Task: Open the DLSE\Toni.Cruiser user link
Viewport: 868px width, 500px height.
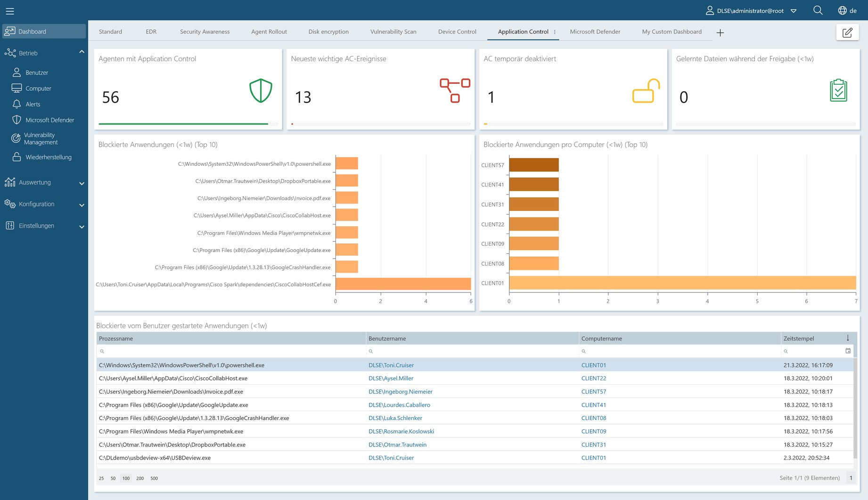Action: 391,365
